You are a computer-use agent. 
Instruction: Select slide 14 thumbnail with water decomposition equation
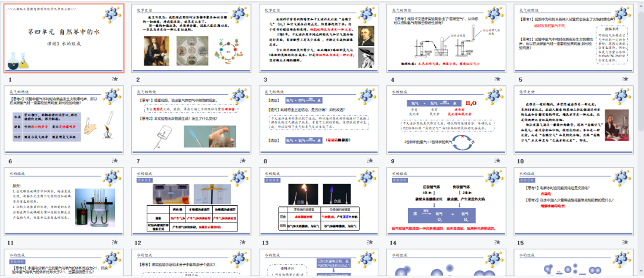tap(447, 201)
